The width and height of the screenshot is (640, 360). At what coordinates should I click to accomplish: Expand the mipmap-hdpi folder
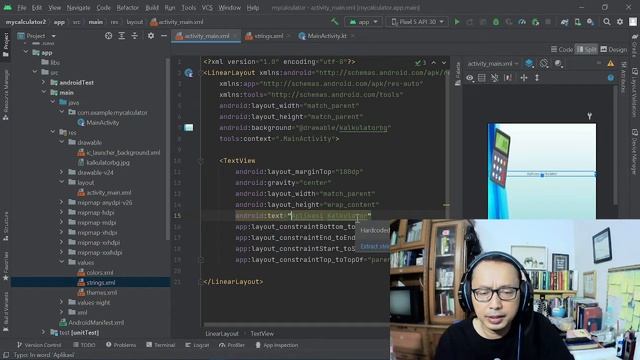[x=62, y=212]
